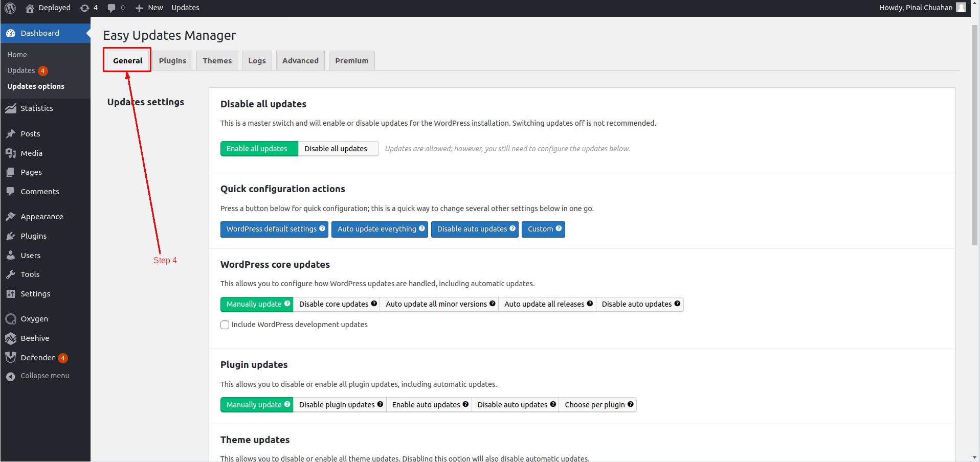
Task: Click the Collapse menu label
Action: point(45,376)
